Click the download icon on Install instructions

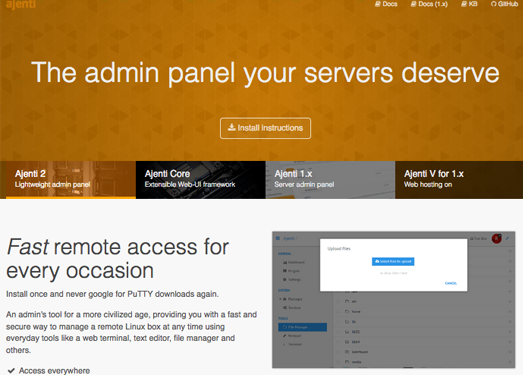(x=231, y=127)
